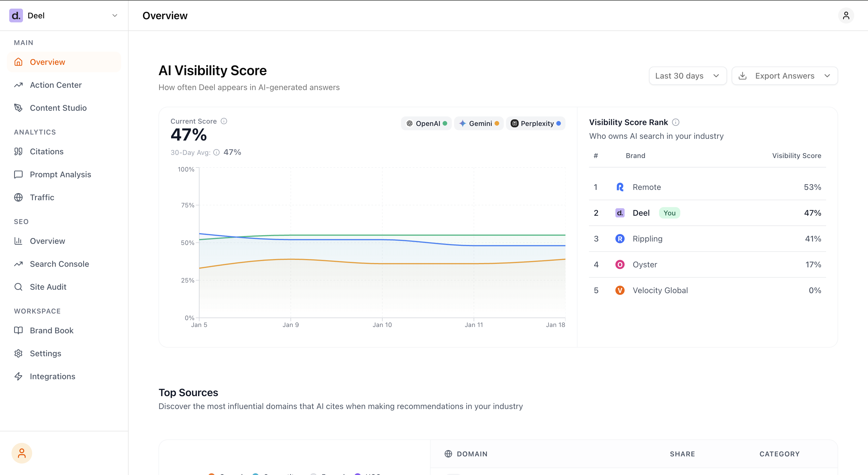The width and height of the screenshot is (868, 475).
Task: Click the 30-Day Avg info icon
Action: [216, 153]
